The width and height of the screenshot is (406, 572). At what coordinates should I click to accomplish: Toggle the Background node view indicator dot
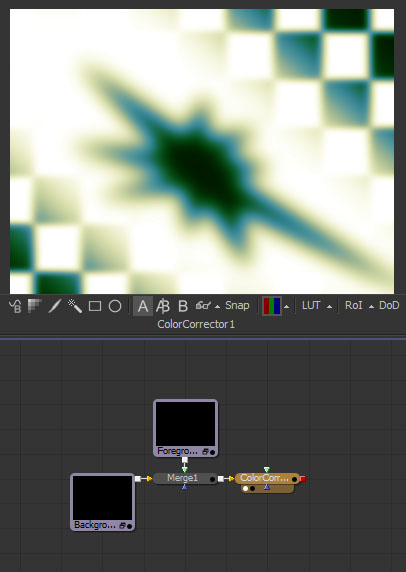coord(129,526)
